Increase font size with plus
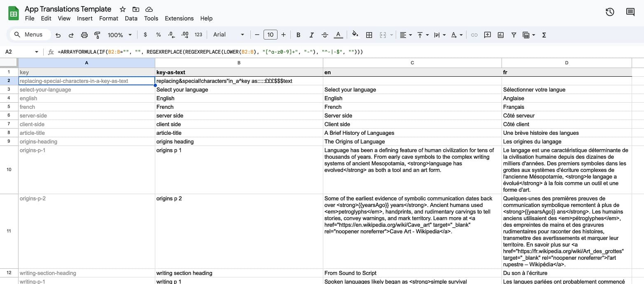The image size is (644, 284). click(x=283, y=35)
